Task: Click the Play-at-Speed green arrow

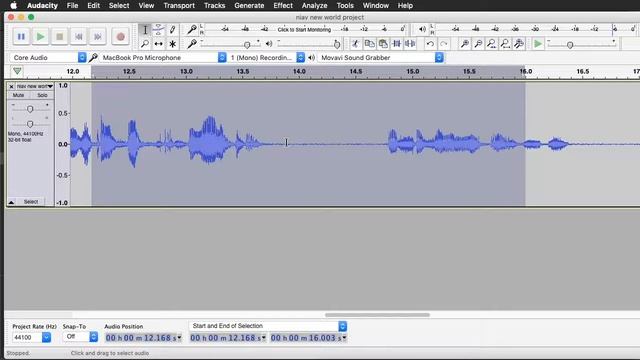Action: pos(538,44)
